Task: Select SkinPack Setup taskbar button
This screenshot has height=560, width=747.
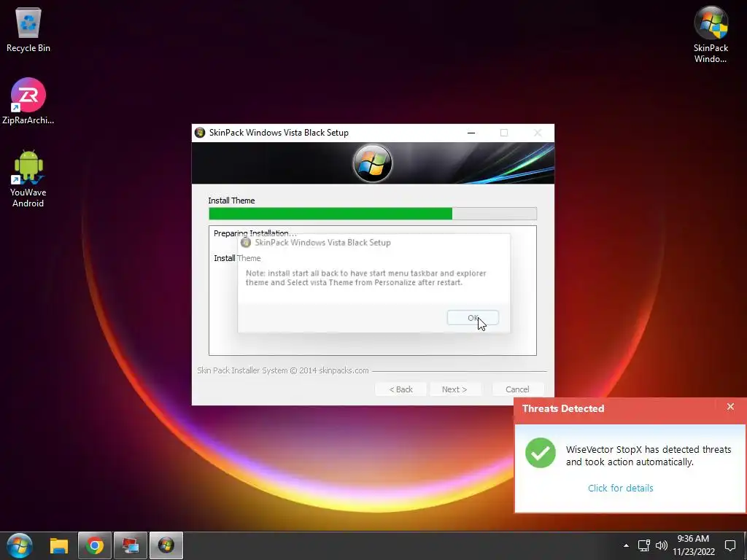Action: [166, 545]
